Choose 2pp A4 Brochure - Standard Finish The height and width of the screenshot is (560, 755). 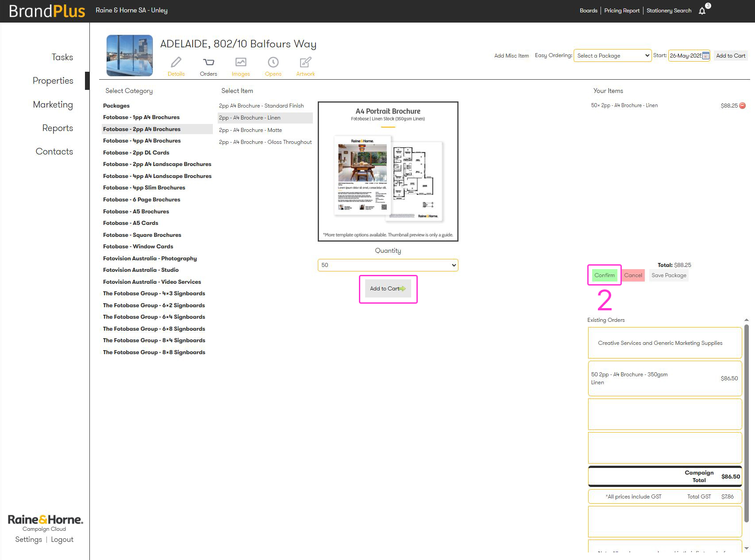point(261,106)
